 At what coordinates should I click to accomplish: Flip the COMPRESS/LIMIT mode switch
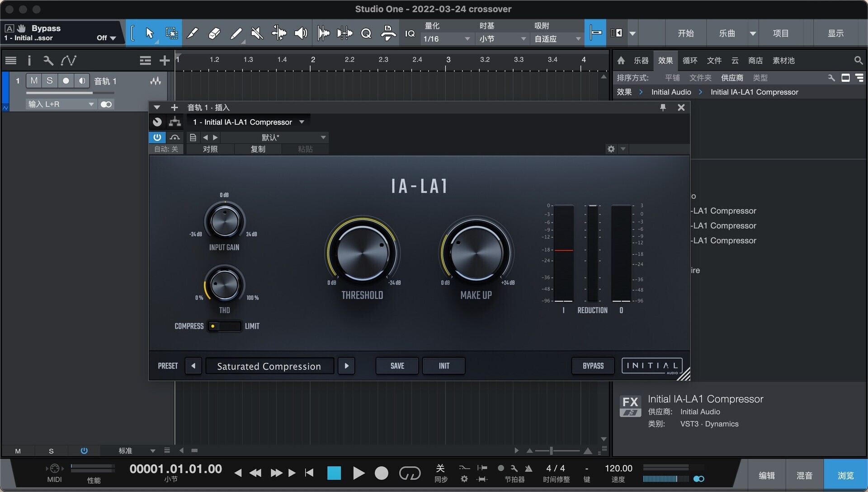point(224,326)
